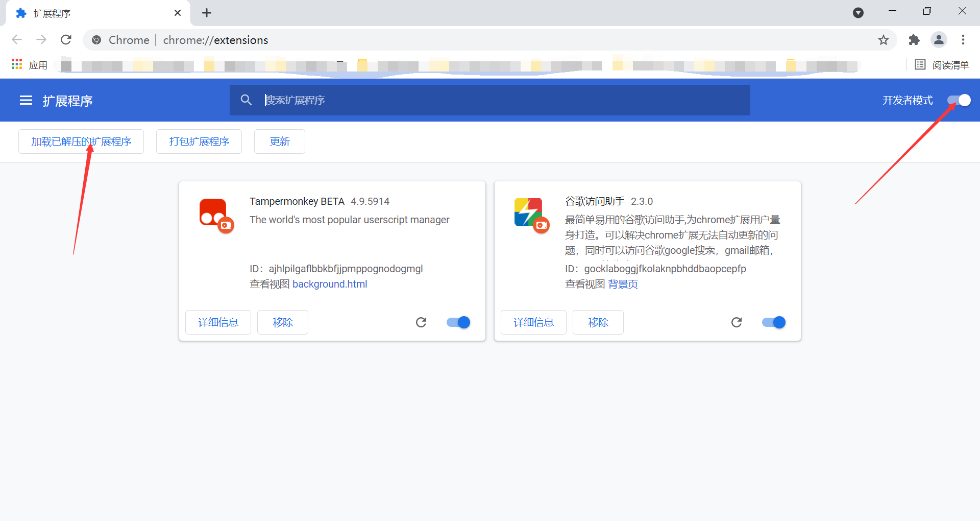The height and width of the screenshot is (521, 980).
Task: Close the 扩展程序 tab
Action: tap(178, 13)
